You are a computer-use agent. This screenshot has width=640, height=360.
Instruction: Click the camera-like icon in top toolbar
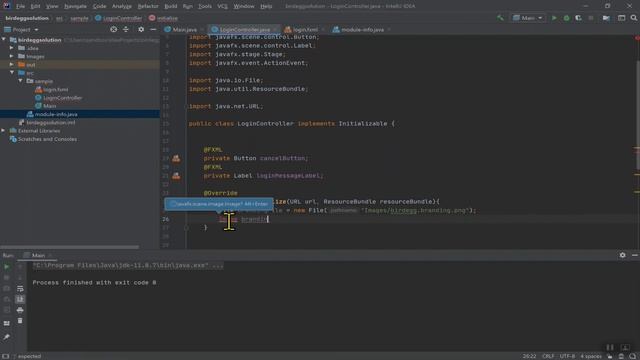click(x=606, y=18)
